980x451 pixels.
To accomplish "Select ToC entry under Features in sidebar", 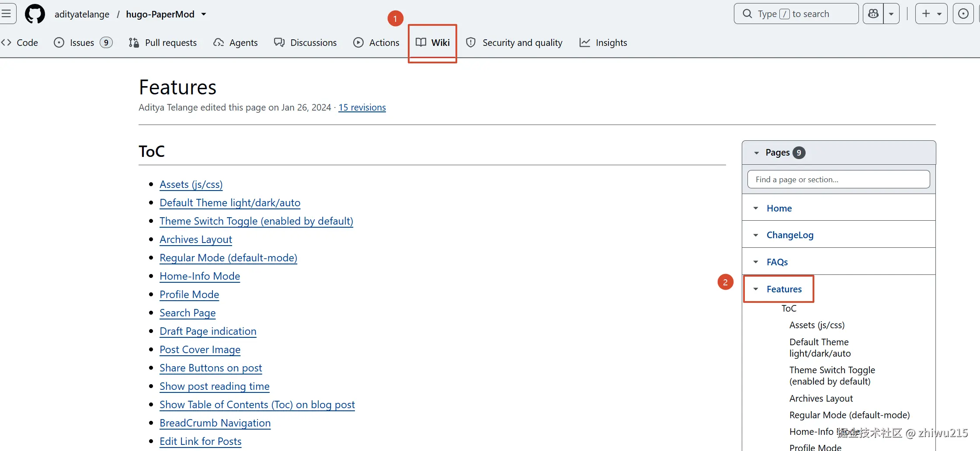I will (789, 309).
